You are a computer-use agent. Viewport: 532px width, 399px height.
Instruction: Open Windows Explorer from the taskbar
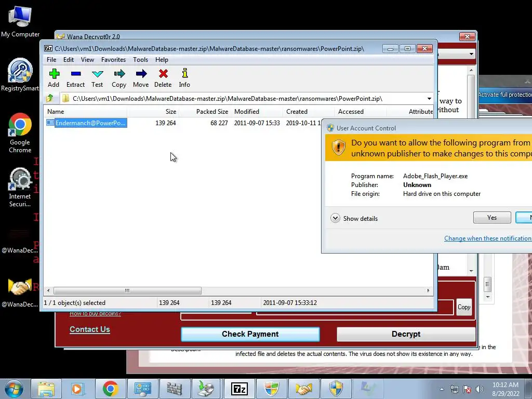[46, 389]
